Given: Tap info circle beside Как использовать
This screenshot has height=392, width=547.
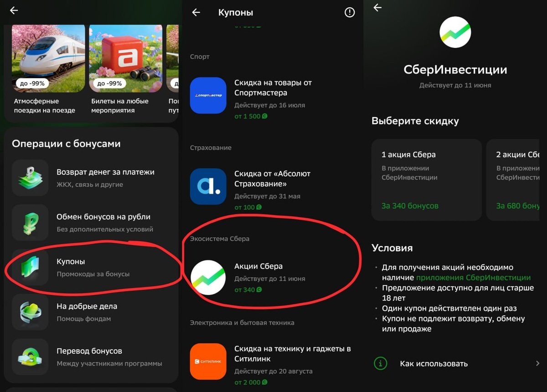Looking at the screenshot, I should click(380, 363).
